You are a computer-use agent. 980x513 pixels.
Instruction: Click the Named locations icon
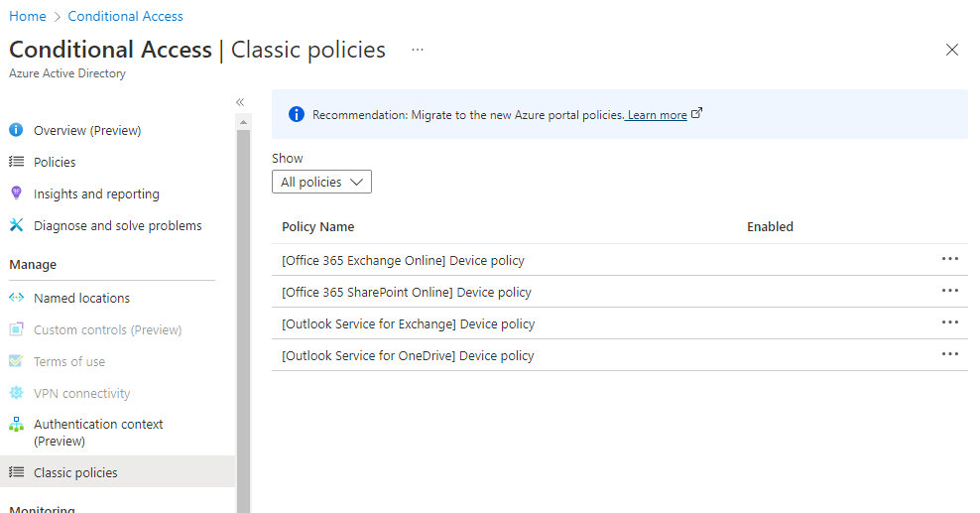click(16, 298)
